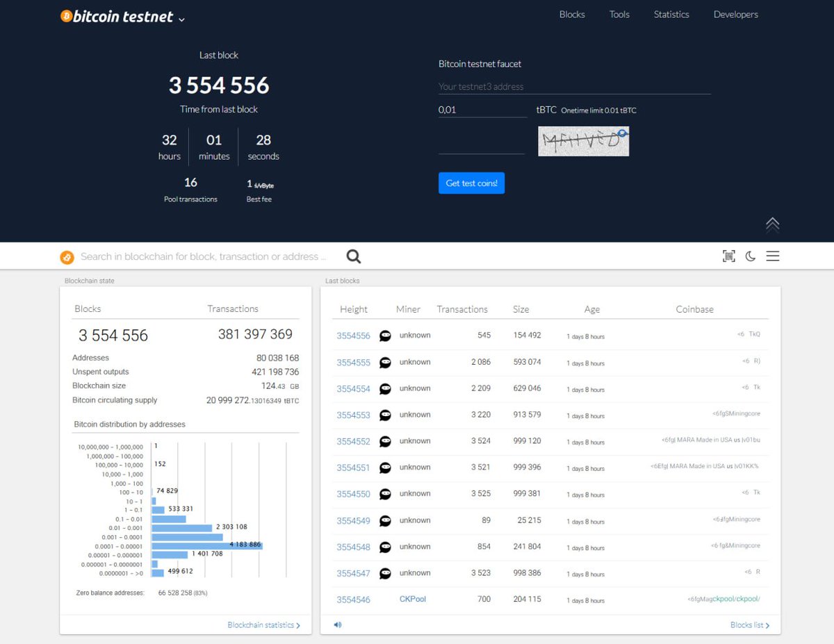Image resolution: width=834 pixels, height=644 pixels.
Task: Collapse the header with double chevron up
Action: tap(772, 224)
